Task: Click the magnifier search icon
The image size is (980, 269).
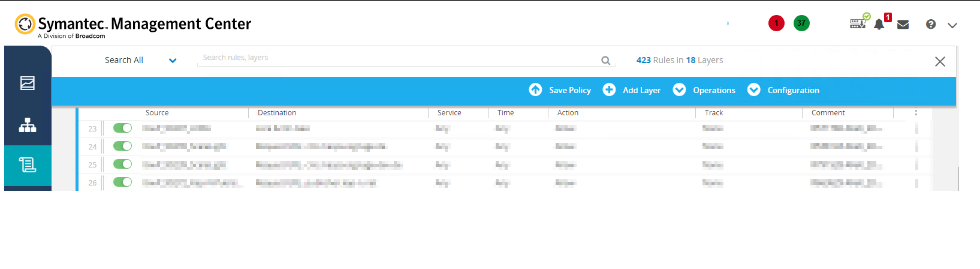Action: click(605, 61)
